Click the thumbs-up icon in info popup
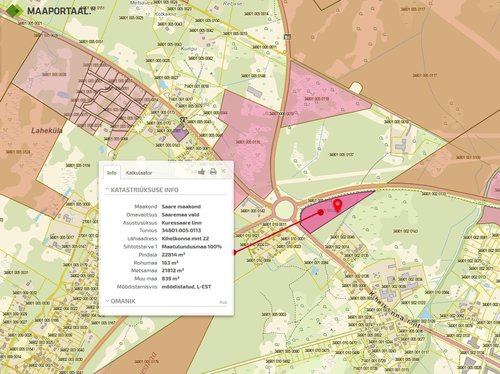The image size is (500, 374). click(201, 172)
